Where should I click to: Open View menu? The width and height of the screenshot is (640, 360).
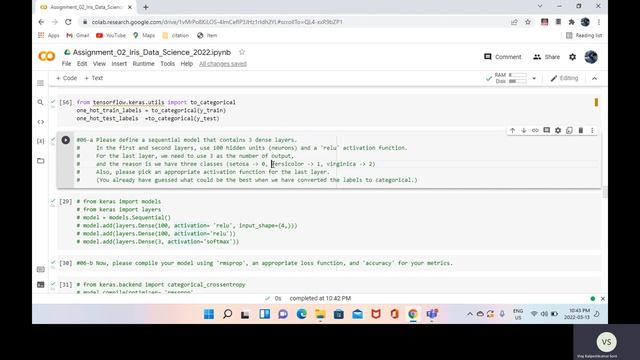(99, 64)
